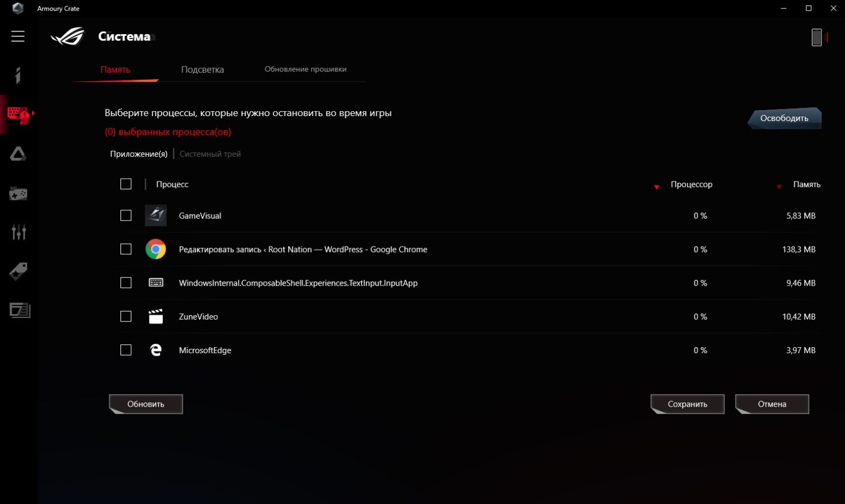Check the ZuneVideo process checkbox

(x=126, y=316)
